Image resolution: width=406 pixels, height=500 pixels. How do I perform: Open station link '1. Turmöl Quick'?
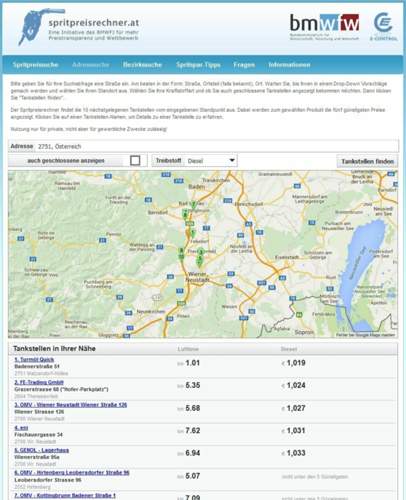34,359
